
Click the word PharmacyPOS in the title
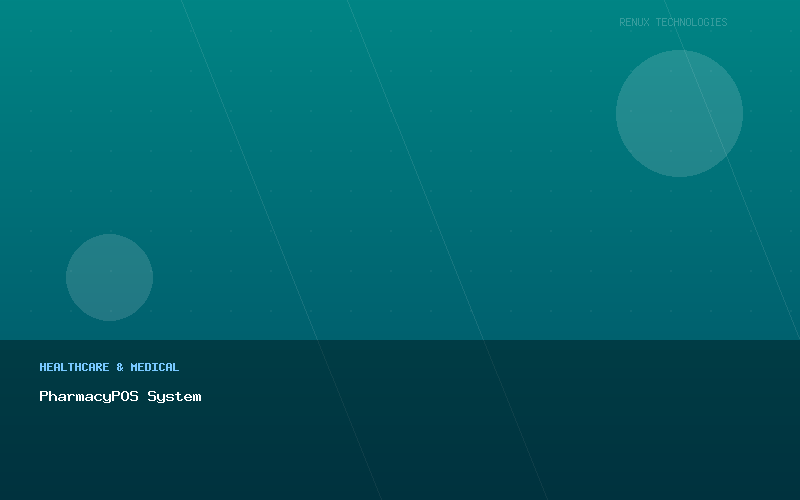(89, 396)
